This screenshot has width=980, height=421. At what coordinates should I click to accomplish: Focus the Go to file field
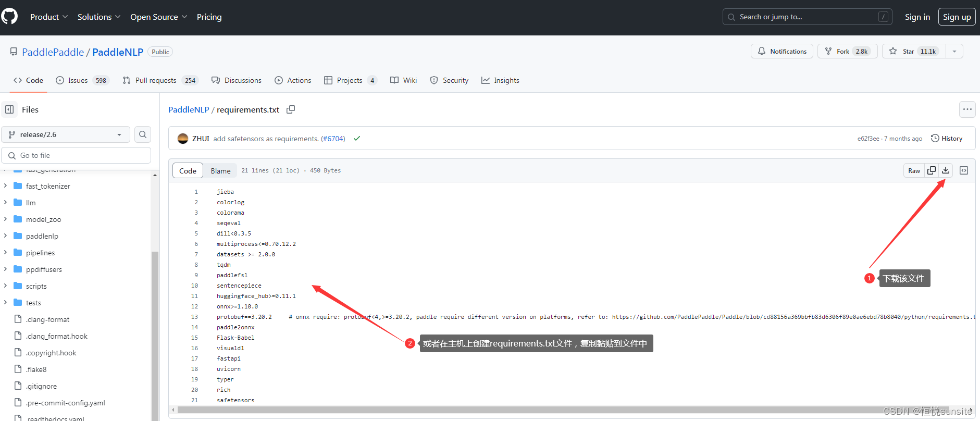(76, 155)
